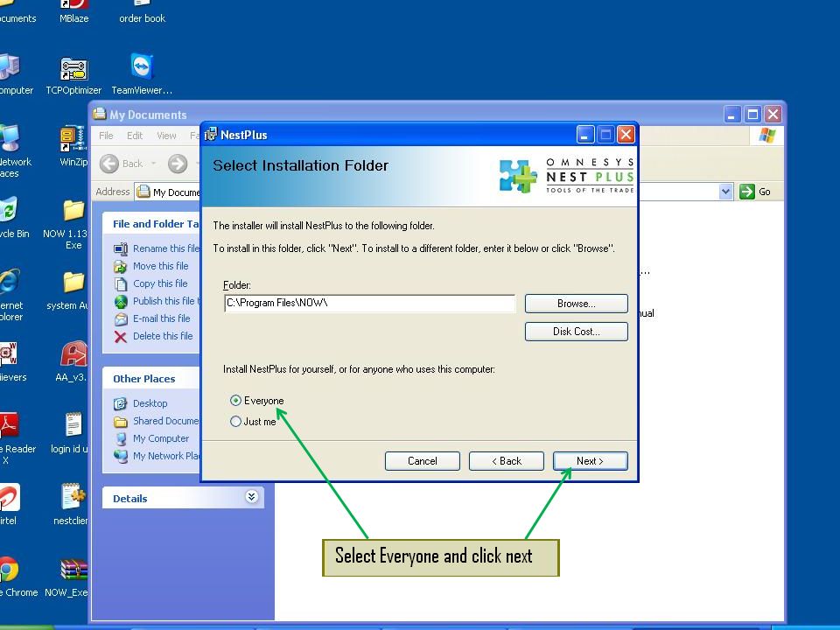
Task: Open the order book desktop file
Action: tap(142, 5)
